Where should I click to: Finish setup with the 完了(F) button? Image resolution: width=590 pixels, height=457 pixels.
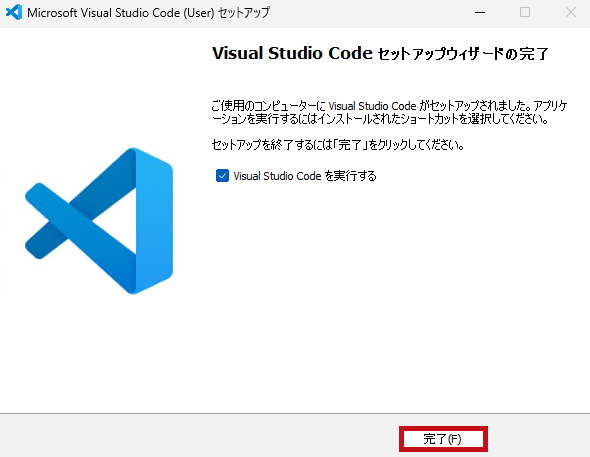(443, 439)
